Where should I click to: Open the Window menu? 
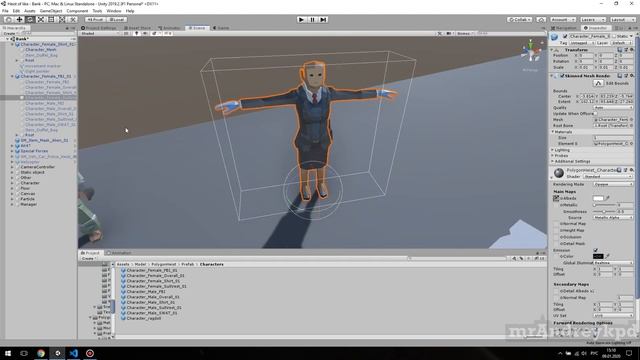pos(114,11)
